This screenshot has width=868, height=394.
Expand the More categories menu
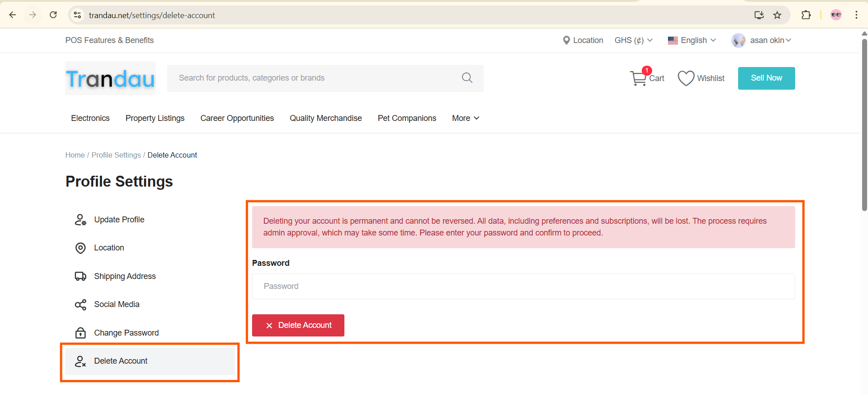465,118
